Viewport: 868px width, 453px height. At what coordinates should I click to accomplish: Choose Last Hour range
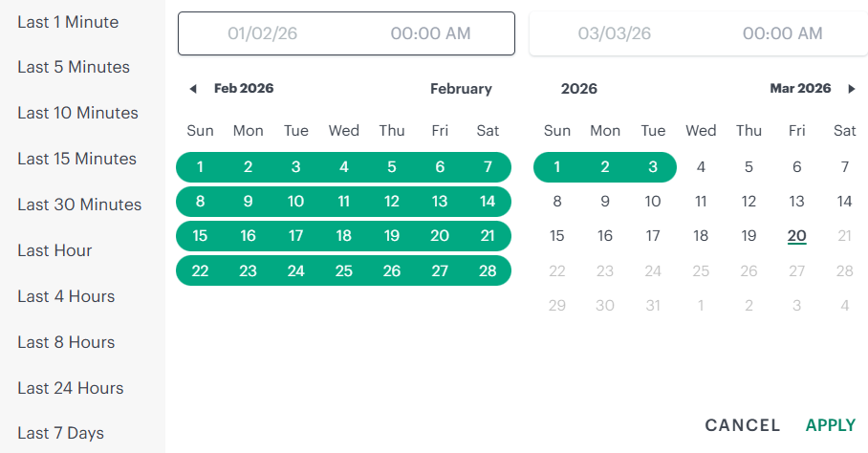(54, 250)
